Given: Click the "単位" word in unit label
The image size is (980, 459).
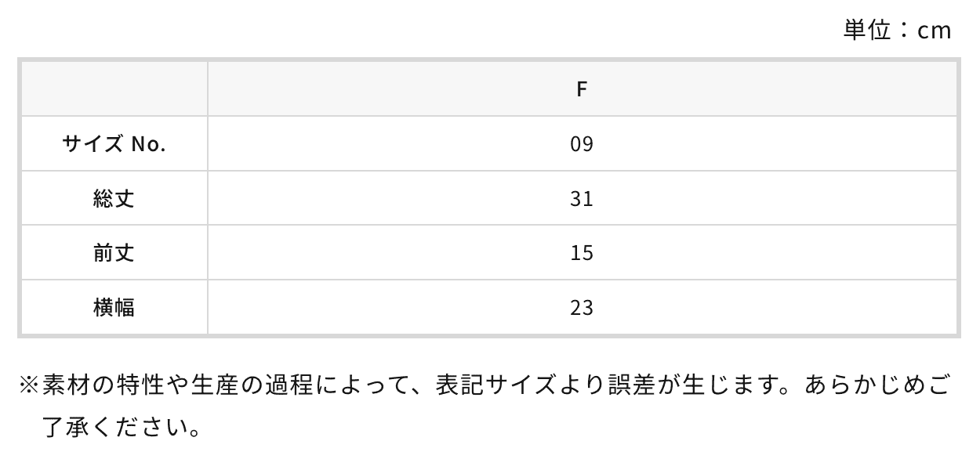Looking at the screenshot, I should pos(866,30).
